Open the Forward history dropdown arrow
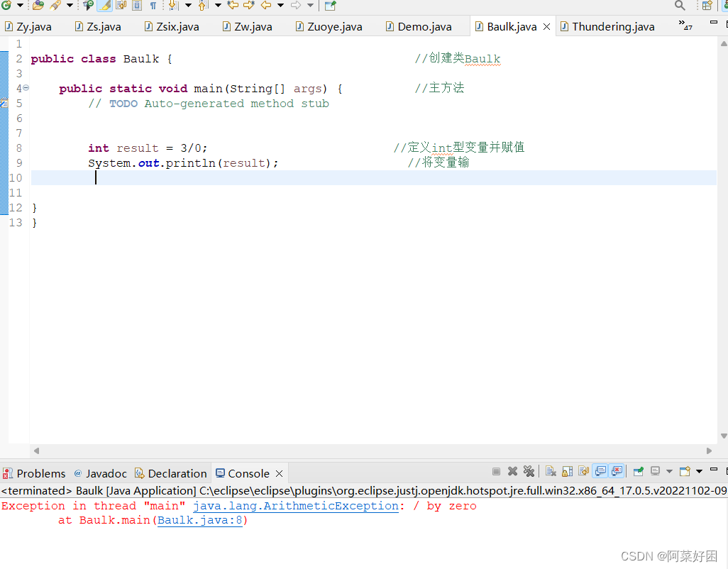 click(x=310, y=6)
